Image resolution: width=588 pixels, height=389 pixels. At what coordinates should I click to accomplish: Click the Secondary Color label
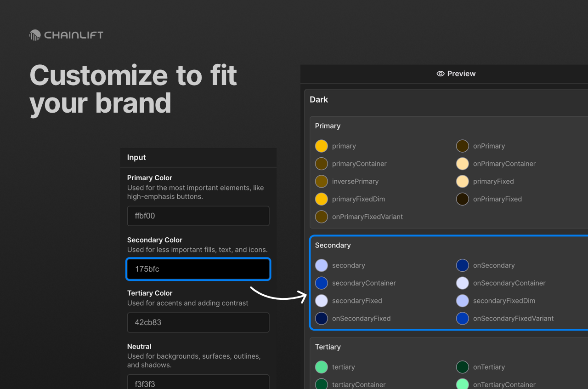point(155,240)
